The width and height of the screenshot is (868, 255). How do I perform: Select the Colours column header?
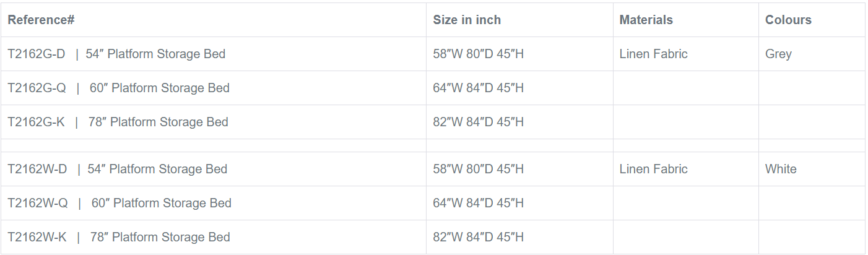coord(788,20)
